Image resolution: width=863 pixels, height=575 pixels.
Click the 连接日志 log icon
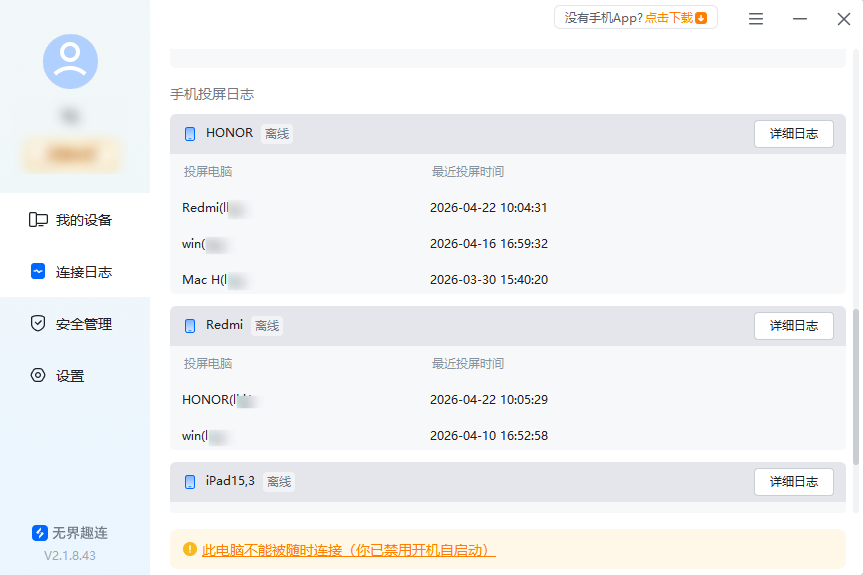38,272
